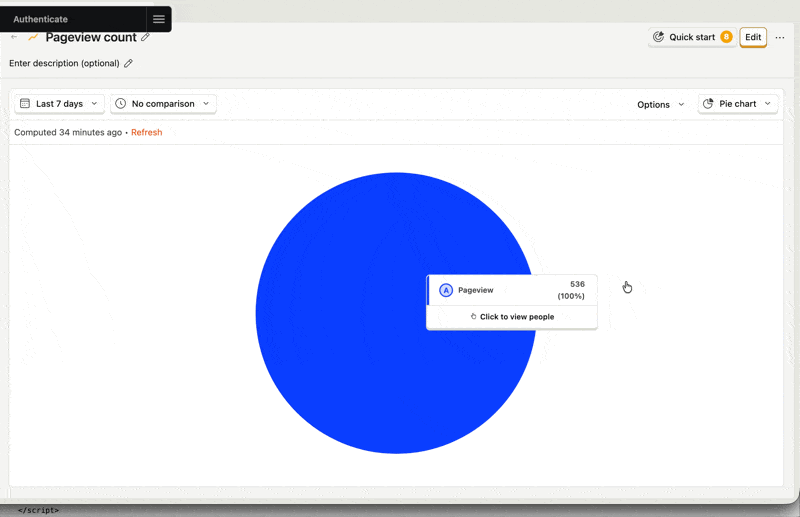
Task: Click the calendar icon in date filter
Action: point(24,104)
